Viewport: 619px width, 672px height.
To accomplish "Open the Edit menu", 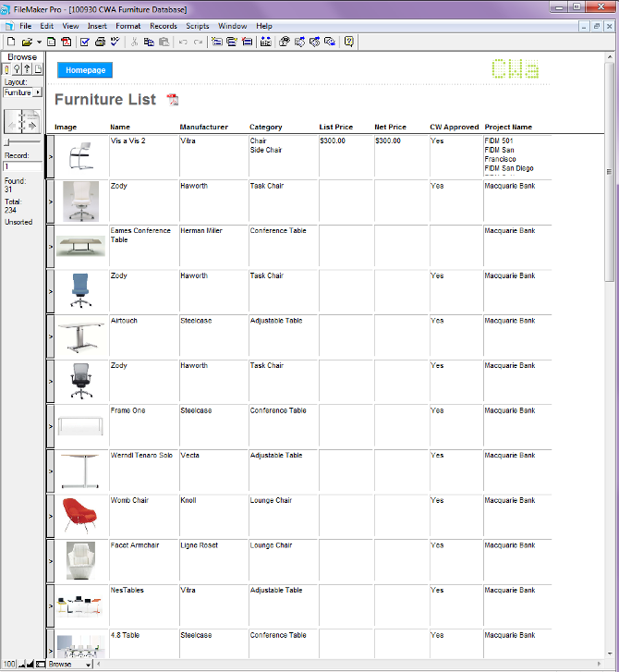I will click(47, 26).
